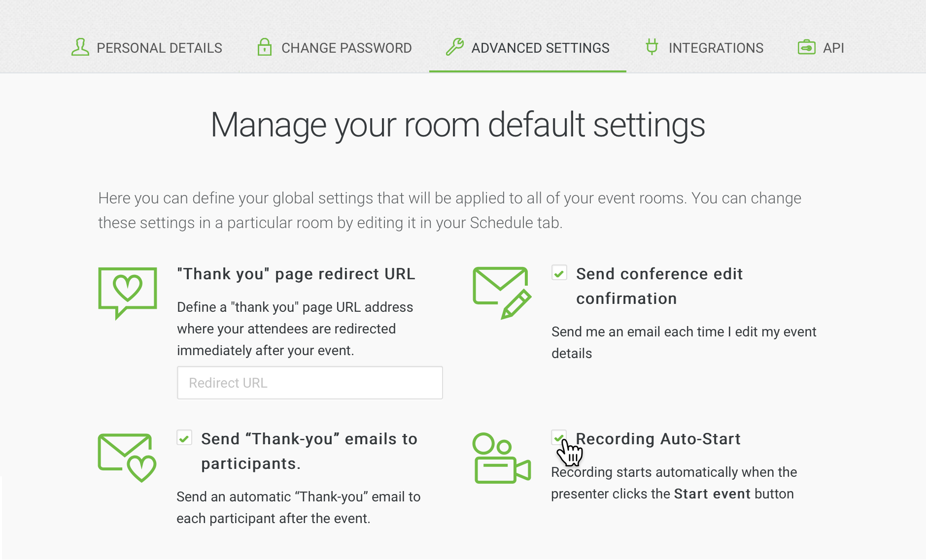Toggle the Thank-you emails to participants checkbox
This screenshot has height=560, width=926.
tap(184, 438)
